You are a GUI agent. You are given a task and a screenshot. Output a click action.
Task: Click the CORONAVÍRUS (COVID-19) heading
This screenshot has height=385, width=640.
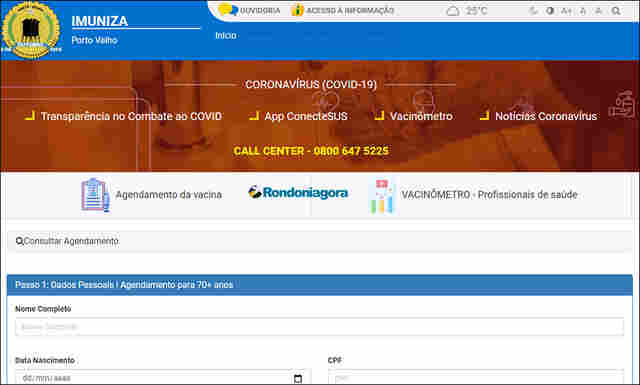coord(311,85)
